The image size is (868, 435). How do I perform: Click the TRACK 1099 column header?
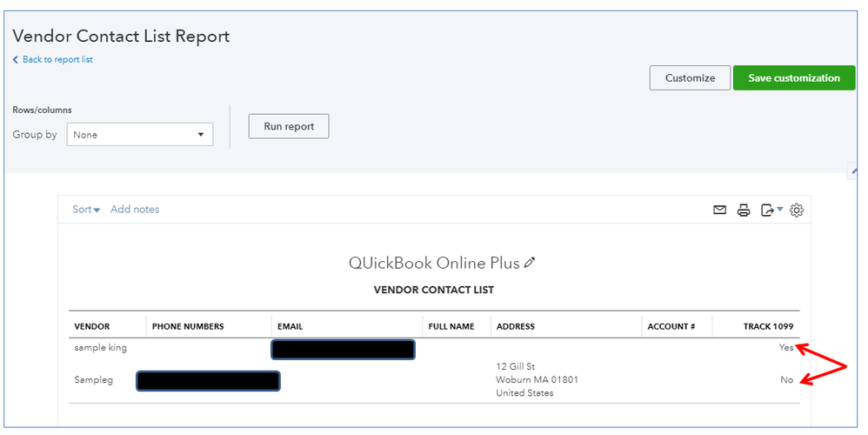coord(768,326)
